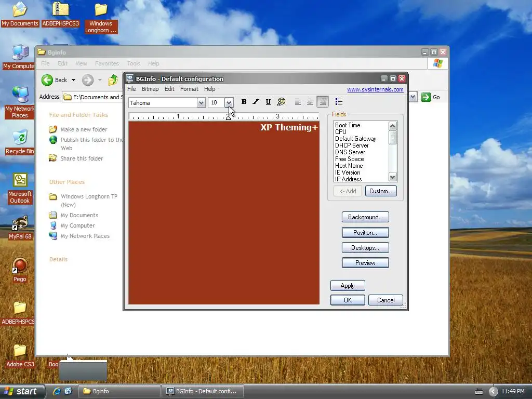
Task: Select Default Gateway field
Action: [355, 139]
